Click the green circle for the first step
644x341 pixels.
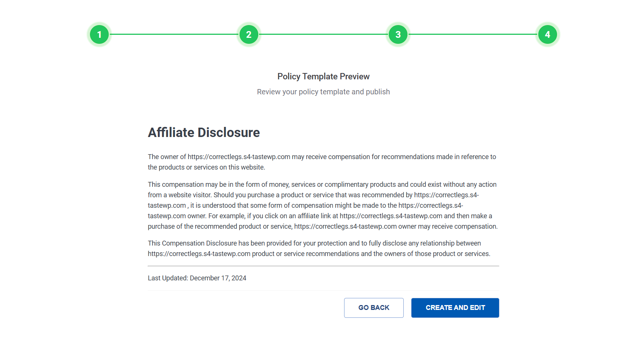click(99, 34)
